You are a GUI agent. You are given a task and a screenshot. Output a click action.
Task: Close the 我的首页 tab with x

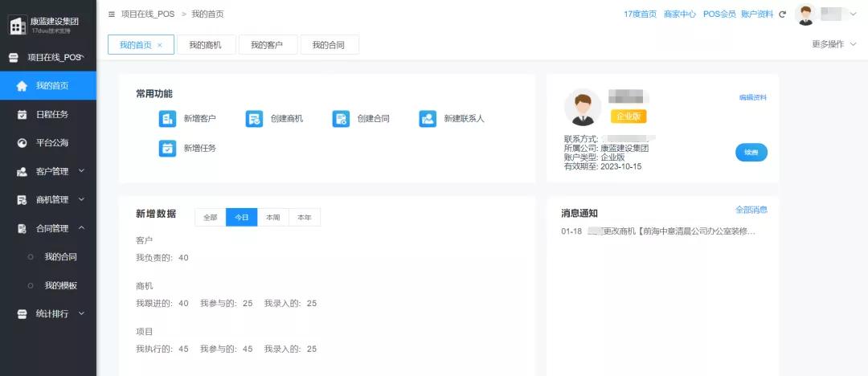160,46
